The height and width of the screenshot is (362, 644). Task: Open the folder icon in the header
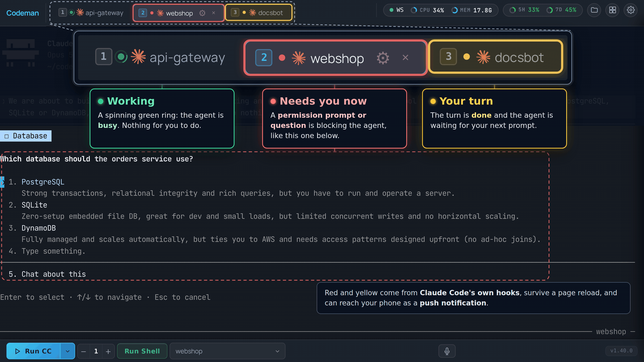coord(594,10)
